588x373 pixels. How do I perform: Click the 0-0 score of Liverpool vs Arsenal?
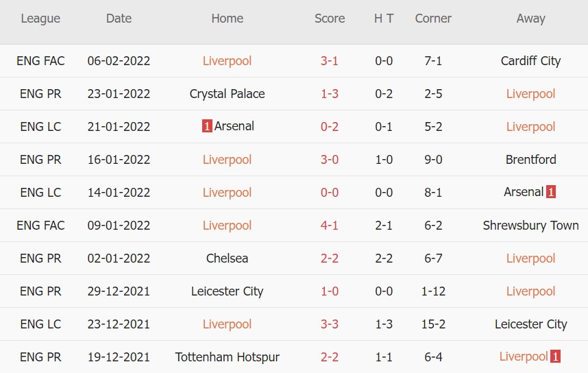(x=330, y=193)
